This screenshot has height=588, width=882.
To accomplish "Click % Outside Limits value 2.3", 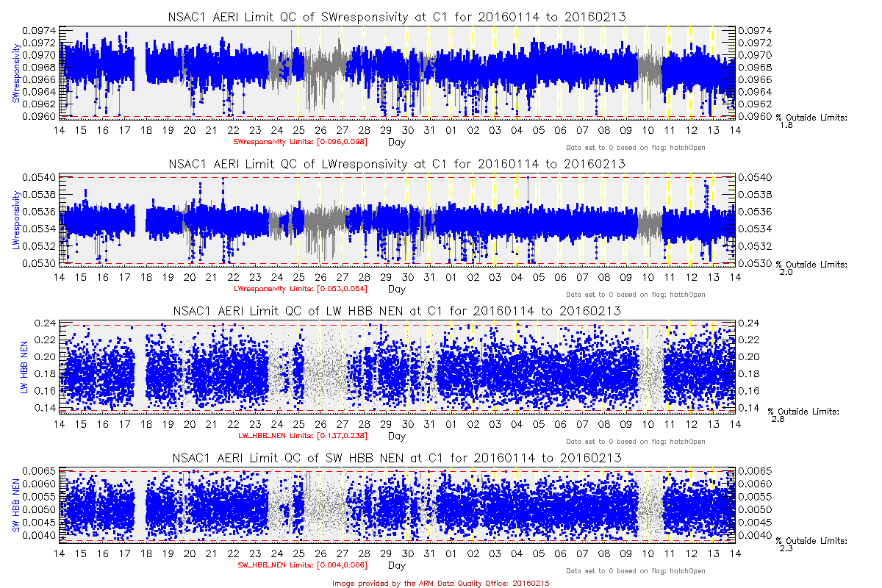I will click(x=785, y=548).
